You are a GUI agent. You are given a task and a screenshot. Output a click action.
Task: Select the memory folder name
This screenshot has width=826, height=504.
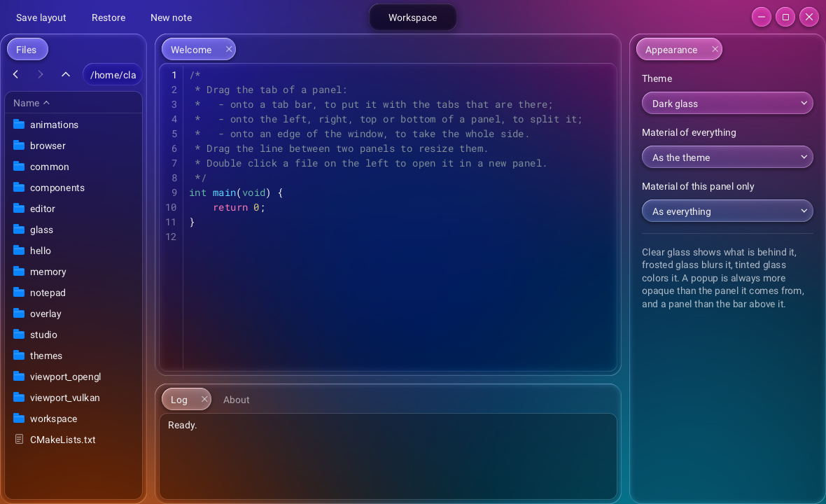pos(48,272)
